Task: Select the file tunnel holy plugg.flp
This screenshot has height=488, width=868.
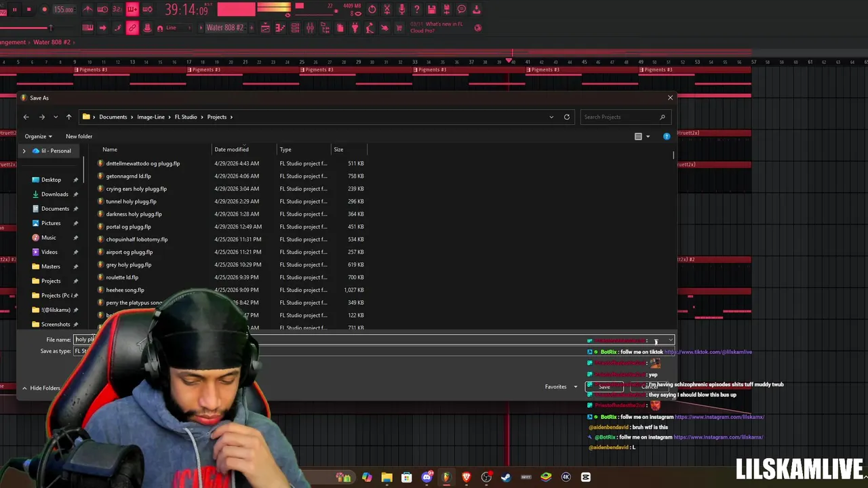Action: tap(131, 201)
